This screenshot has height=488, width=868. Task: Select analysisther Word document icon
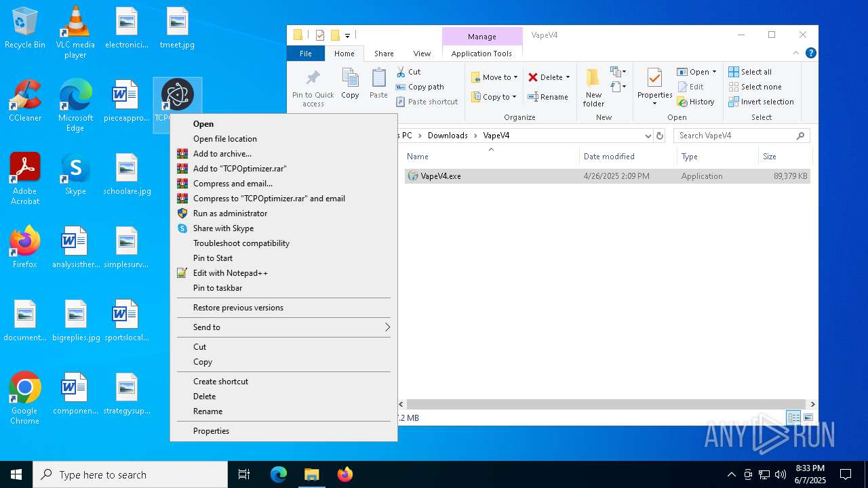click(75, 247)
